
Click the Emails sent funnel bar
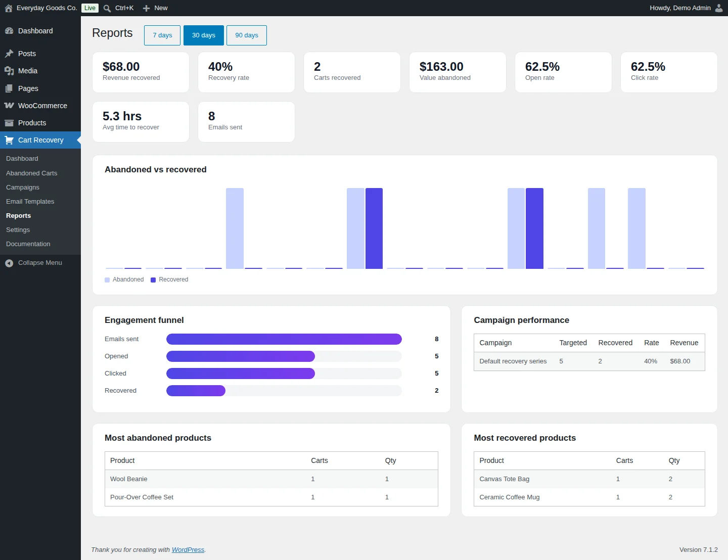pyautogui.click(x=284, y=339)
